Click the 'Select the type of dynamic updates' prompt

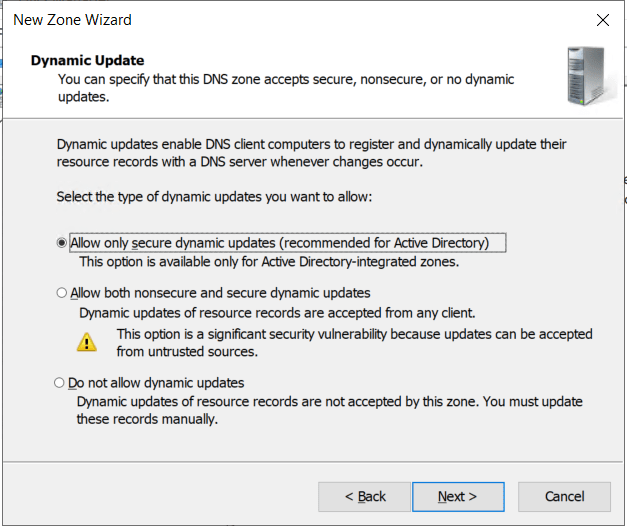(x=215, y=197)
